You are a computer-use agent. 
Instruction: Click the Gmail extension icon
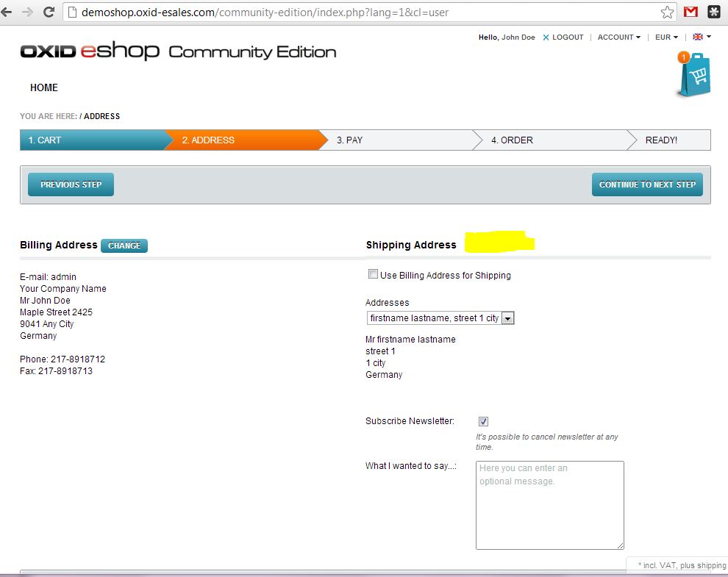[690, 12]
